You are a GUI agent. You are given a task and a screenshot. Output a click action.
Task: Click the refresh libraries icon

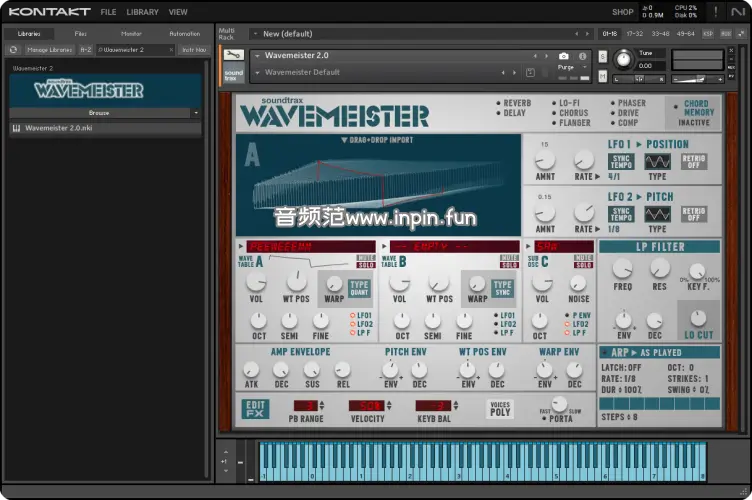pyautogui.click(x=13, y=49)
